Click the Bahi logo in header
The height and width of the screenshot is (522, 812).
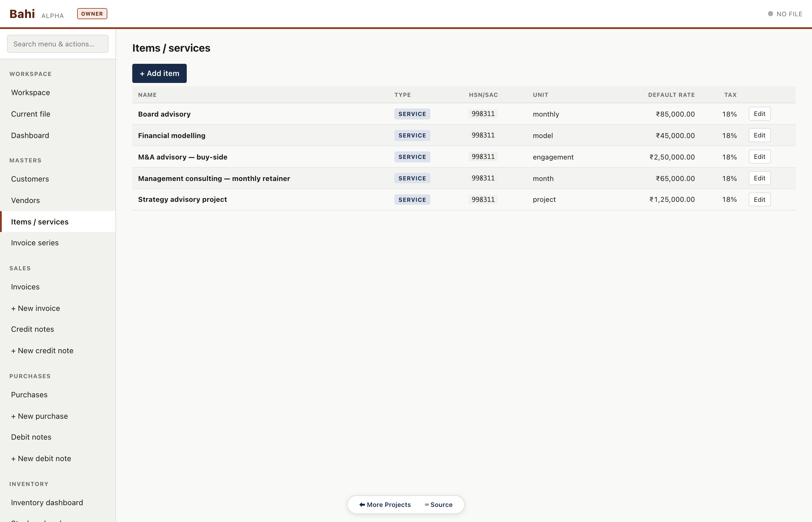pyautogui.click(x=22, y=14)
